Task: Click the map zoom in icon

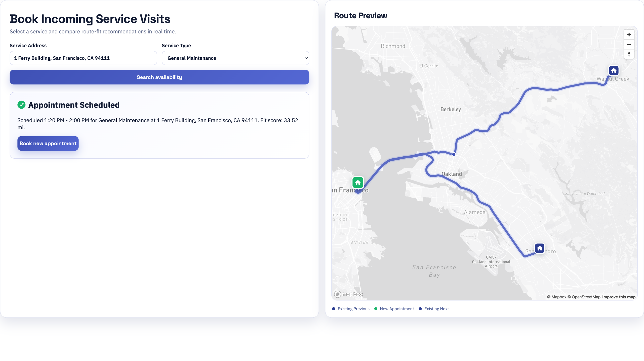Action: pyautogui.click(x=629, y=34)
